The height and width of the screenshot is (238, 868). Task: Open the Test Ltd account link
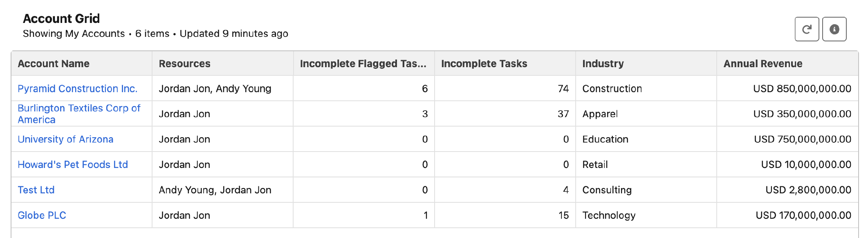(x=36, y=190)
